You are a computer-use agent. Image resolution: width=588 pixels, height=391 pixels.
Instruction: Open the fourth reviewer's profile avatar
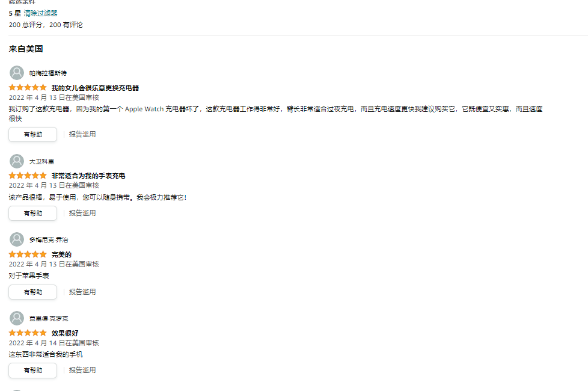click(x=16, y=318)
